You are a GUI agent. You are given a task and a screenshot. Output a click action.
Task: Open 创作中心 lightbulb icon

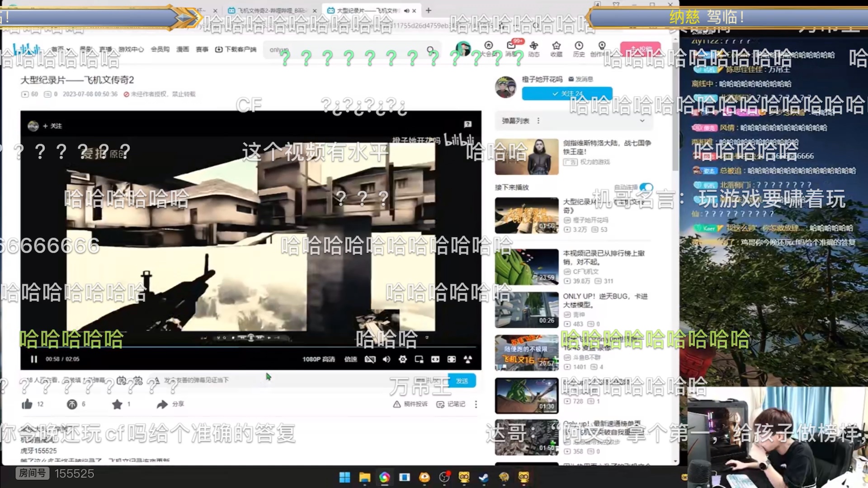click(602, 49)
